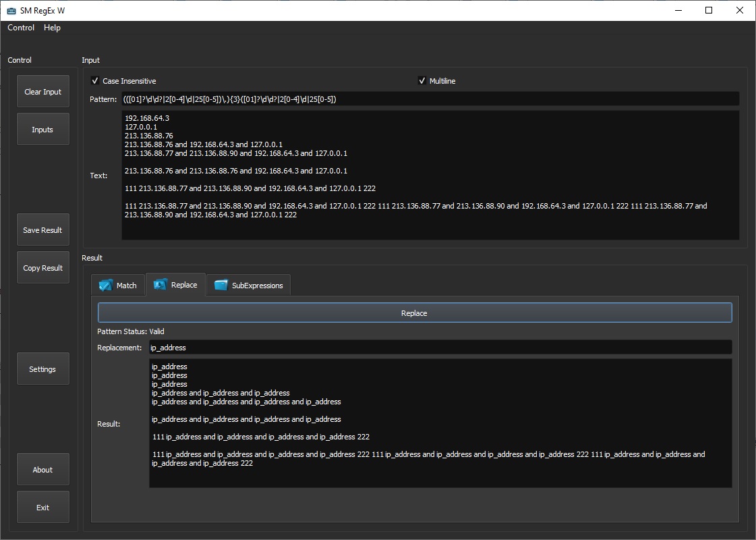This screenshot has height=540, width=756.
Task: Click the SubExpressions tab icon
Action: click(x=221, y=286)
